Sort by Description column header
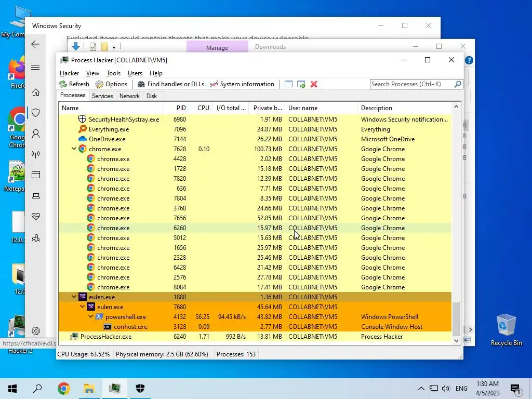This screenshot has width=532, height=399. point(405,108)
